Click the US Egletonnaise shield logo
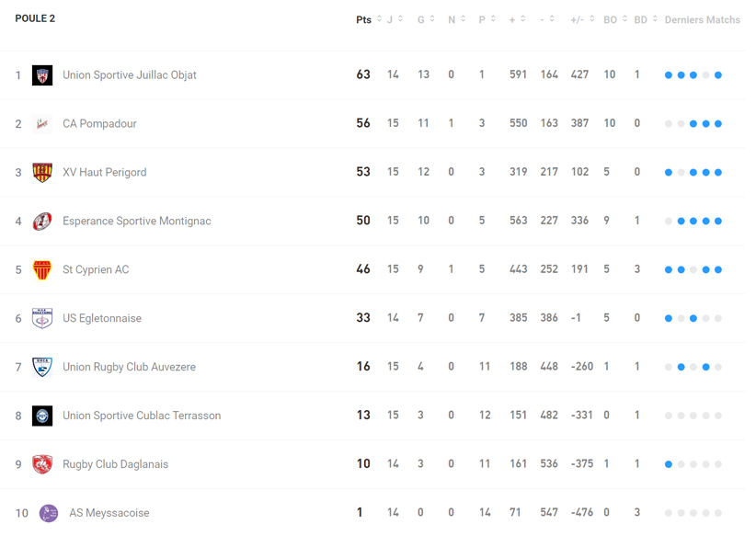This screenshot has width=756, height=547. (42, 319)
